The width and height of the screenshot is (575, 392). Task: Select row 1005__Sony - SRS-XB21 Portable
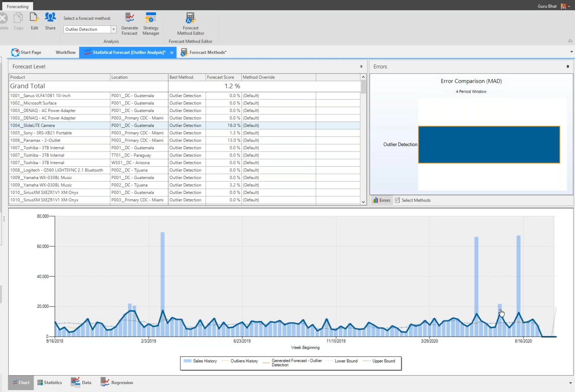click(x=185, y=133)
